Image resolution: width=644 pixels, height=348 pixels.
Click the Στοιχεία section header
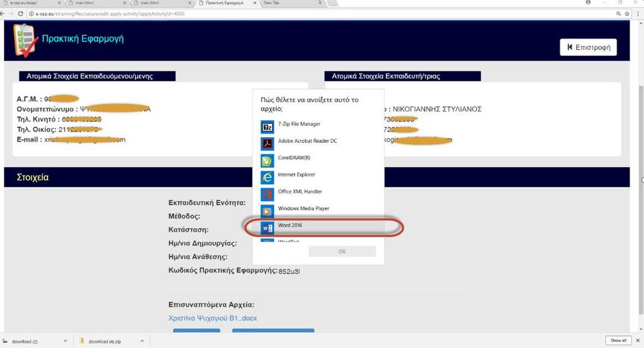317,177
